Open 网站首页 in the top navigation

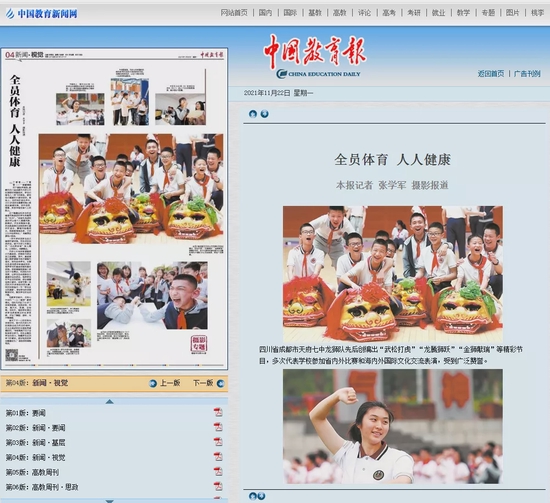[x=234, y=13]
